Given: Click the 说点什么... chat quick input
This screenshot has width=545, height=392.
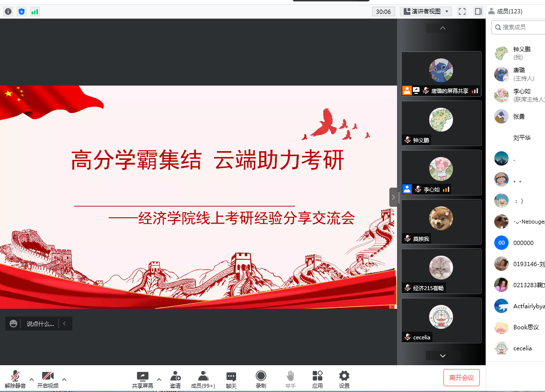Looking at the screenshot, I should [x=40, y=324].
